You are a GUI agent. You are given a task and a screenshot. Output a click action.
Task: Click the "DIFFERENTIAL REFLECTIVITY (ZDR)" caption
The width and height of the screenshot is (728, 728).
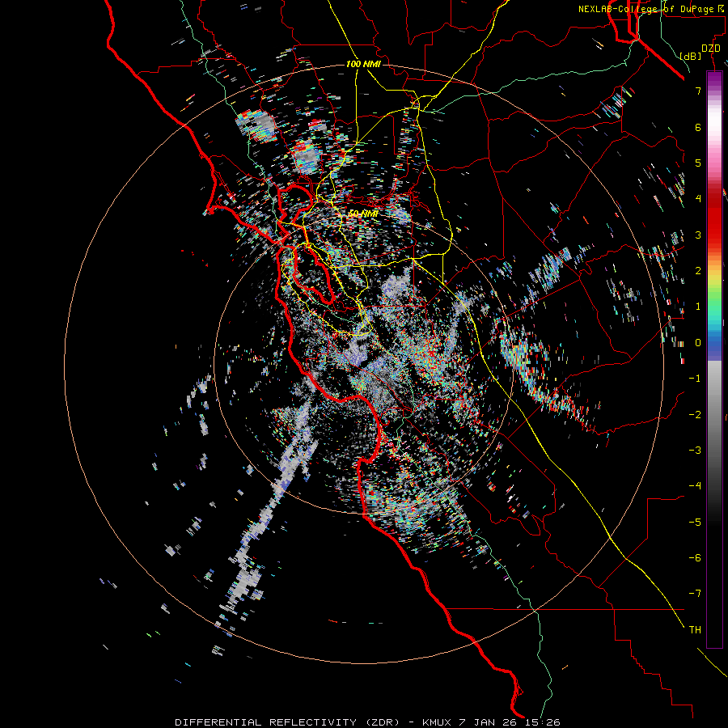tap(287, 722)
